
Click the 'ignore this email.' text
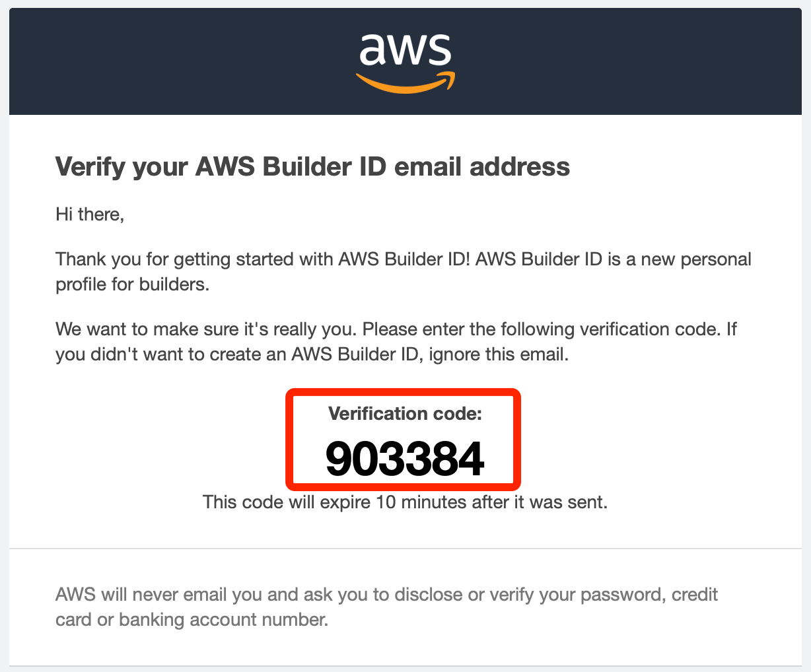pyautogui.click(x=499, y=354)
